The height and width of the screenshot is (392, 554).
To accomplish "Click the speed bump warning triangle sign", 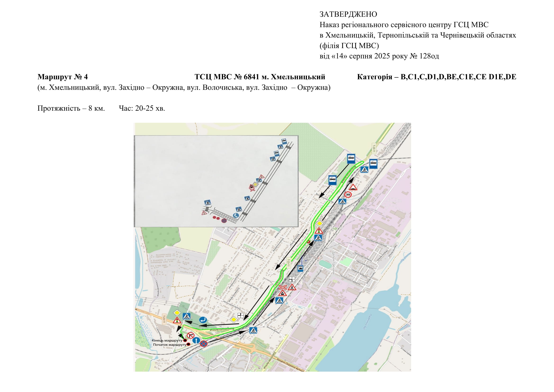I will pos(353,187).
